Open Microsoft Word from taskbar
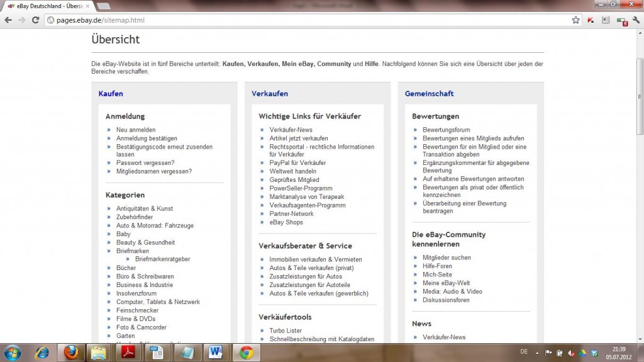644x362 pixels. (x=215, y=353)
